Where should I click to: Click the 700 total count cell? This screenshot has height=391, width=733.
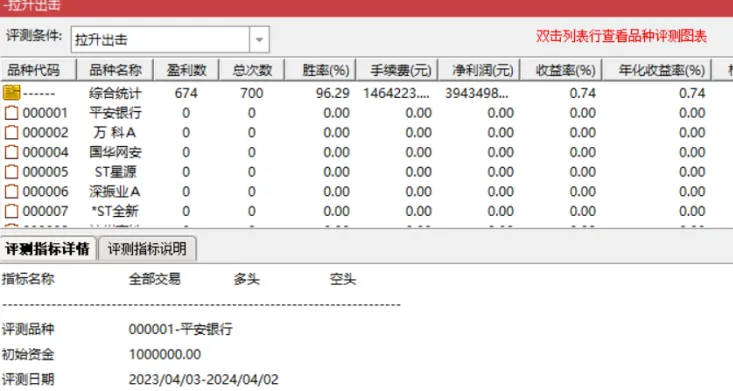252,93
